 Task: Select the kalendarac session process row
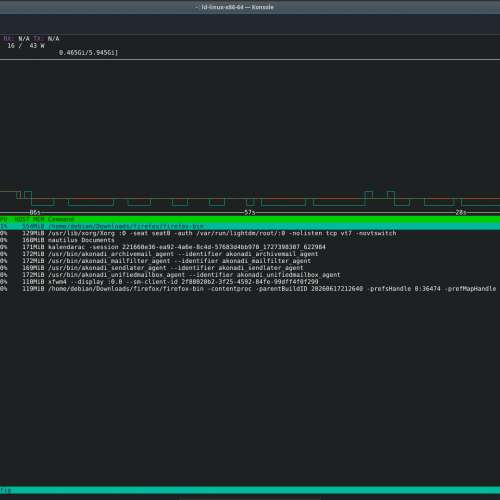(250, 247)
